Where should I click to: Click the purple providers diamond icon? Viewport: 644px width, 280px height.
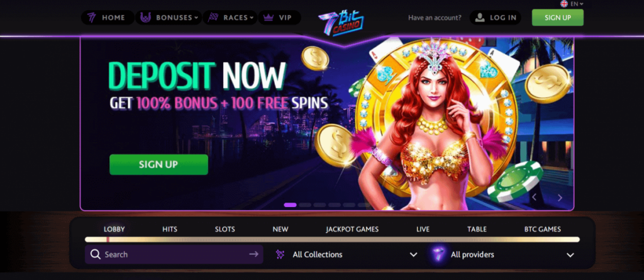[x=438, y=254]
